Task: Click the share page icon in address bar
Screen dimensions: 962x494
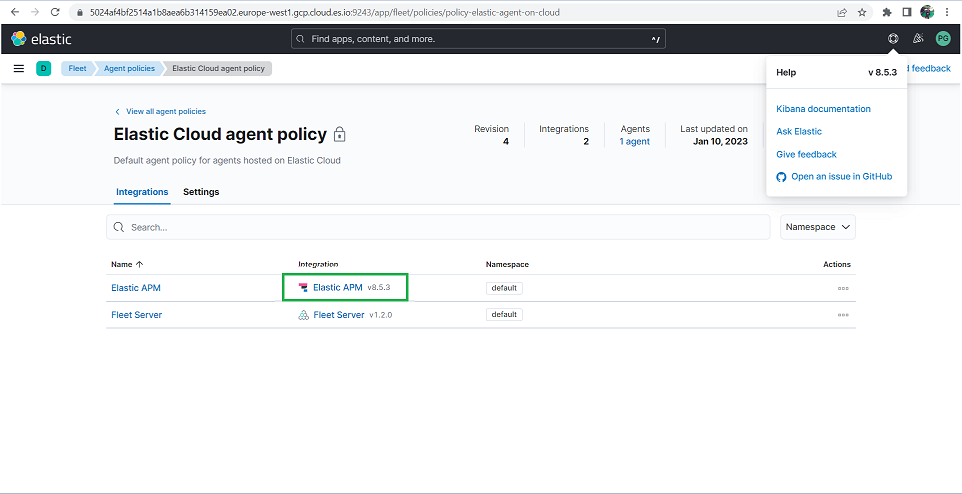Action: pos(843,12)
